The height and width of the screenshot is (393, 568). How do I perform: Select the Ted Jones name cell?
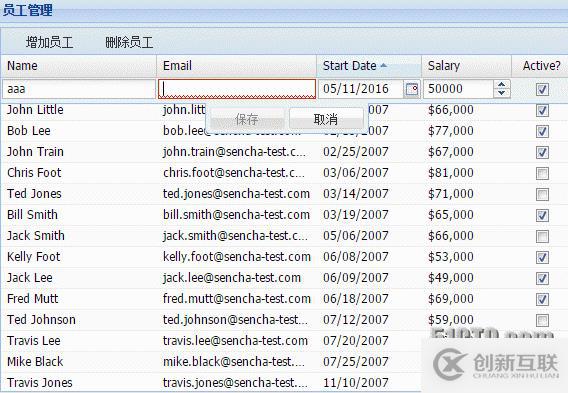[x=34, y=194]
